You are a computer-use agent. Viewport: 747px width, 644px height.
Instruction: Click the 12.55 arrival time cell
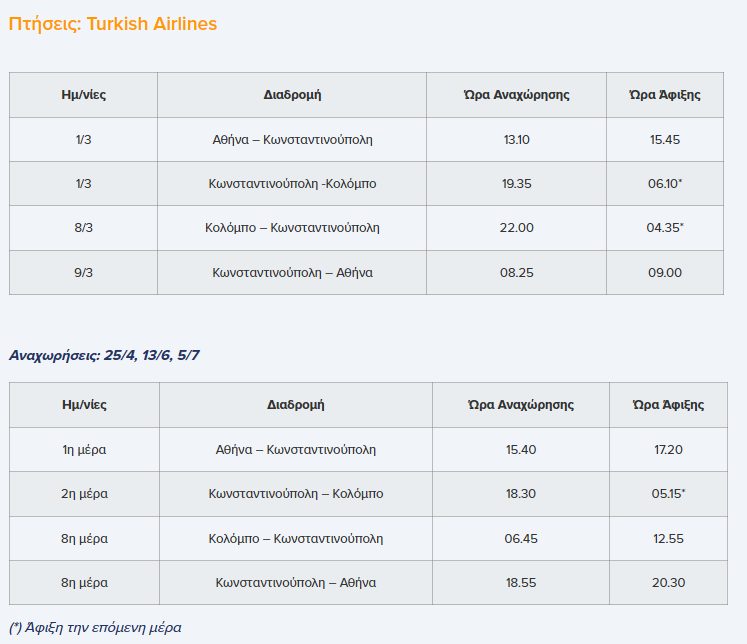click(x=668, y=539)
